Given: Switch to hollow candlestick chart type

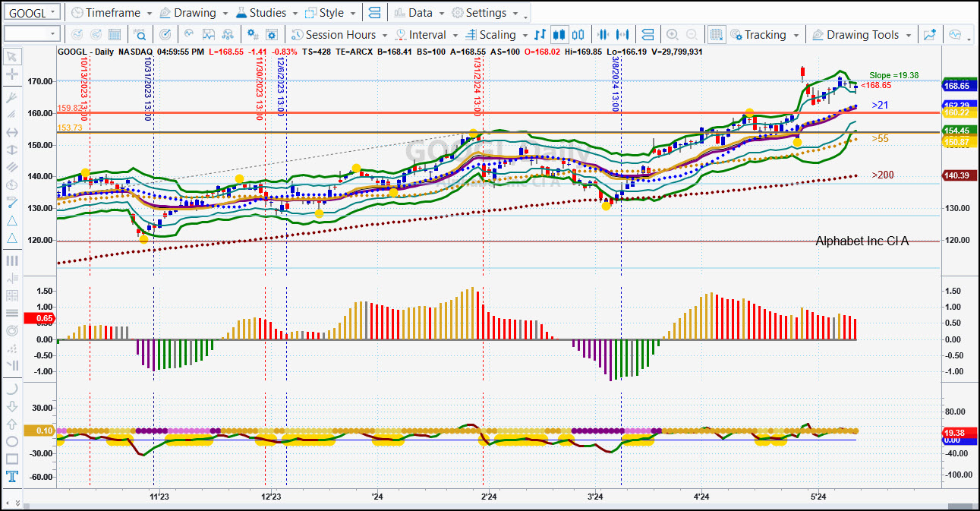Looking at the screenshot, I should (578, 35).
